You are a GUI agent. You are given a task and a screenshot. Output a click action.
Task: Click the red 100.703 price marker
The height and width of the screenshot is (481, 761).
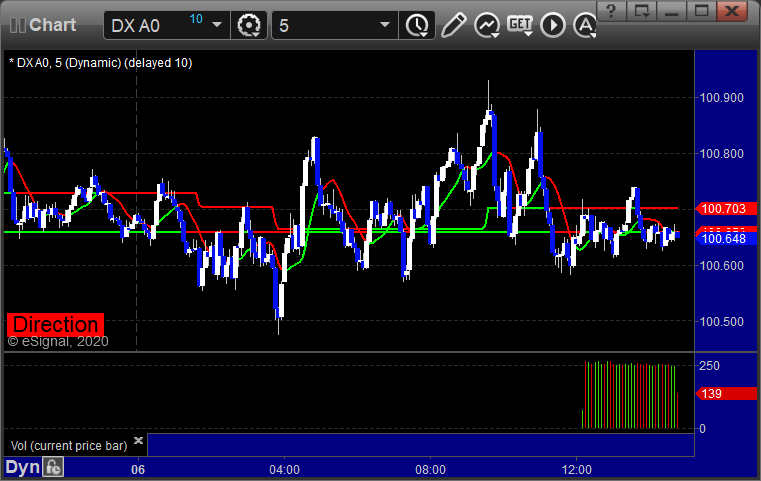coord(726,209)
